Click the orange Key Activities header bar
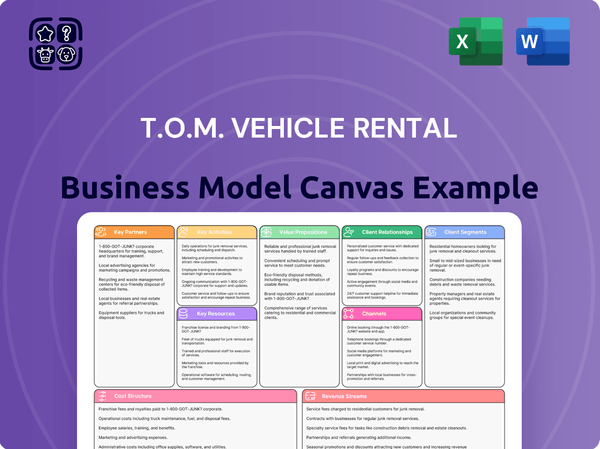Image resolution: width=600 pixels, height=449 pixels. tap(216, 230)
